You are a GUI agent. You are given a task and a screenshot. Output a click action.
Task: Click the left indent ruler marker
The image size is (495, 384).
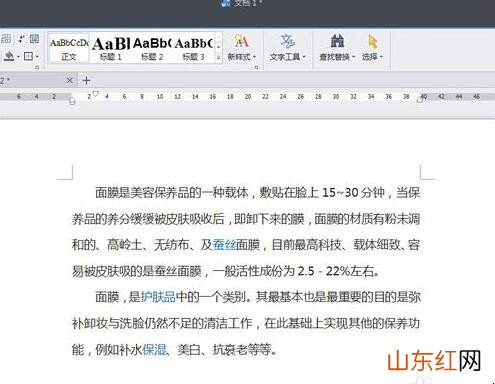tap(72, 101)
